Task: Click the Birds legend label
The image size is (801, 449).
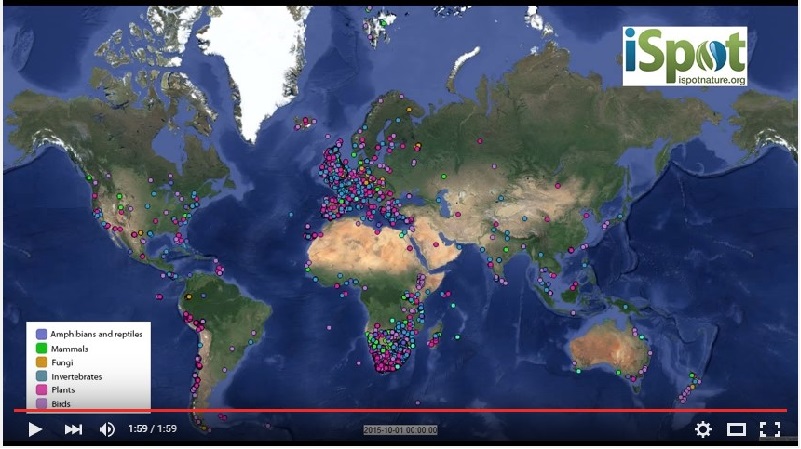Action: 61,404
